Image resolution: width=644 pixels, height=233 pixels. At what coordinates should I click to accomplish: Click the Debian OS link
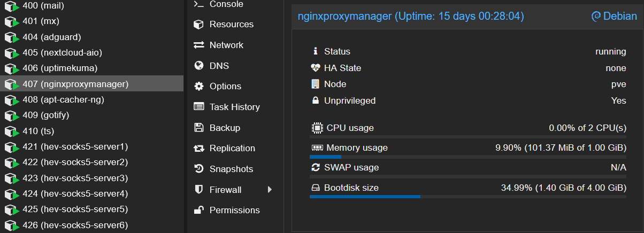(x=614, y=17)
